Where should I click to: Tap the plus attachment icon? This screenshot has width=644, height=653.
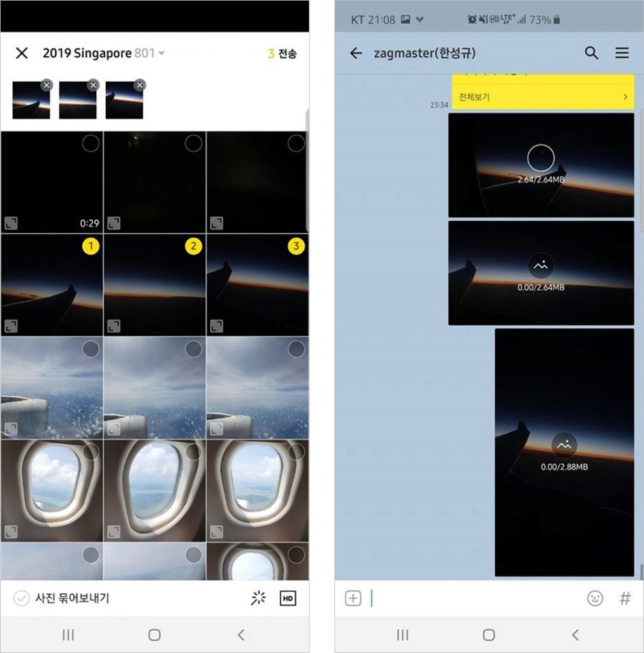click(x=353, y=598)
